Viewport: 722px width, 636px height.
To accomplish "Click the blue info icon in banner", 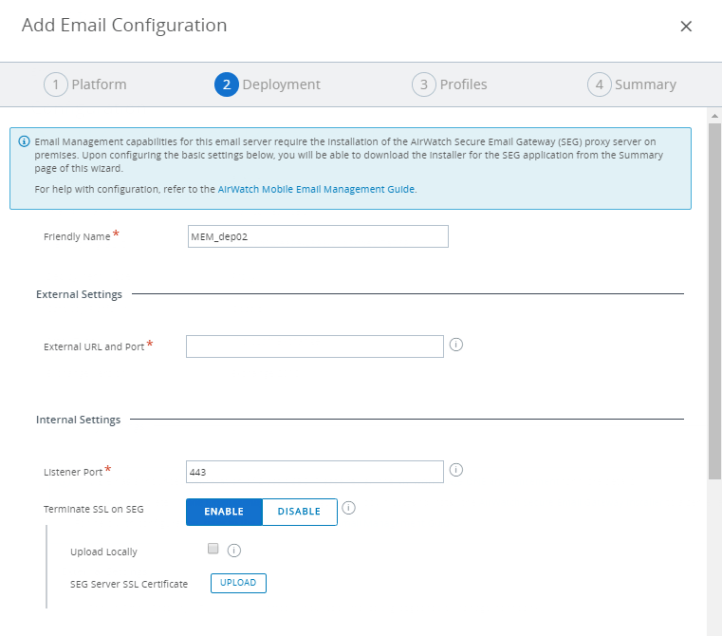I will coord(24,141).
